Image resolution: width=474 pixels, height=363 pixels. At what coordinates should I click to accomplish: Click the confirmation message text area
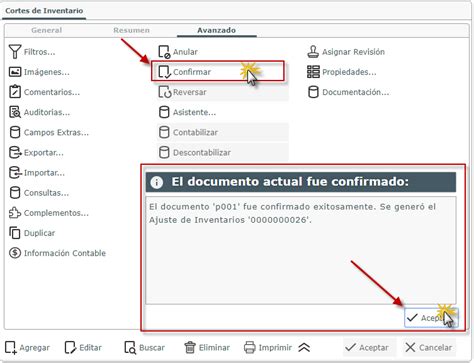[301, 250]
